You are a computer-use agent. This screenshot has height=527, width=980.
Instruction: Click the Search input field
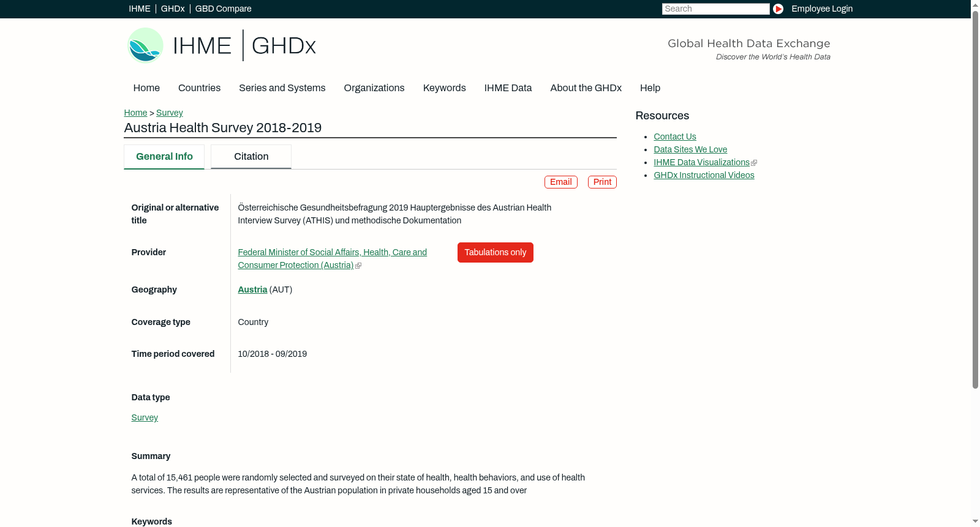click(x=715, y=9)
